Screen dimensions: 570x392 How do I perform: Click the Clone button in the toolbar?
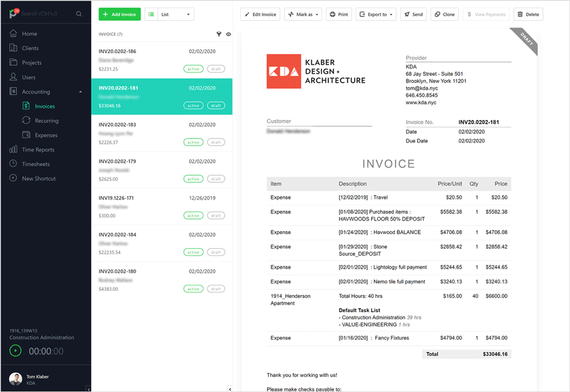point(444,14)
